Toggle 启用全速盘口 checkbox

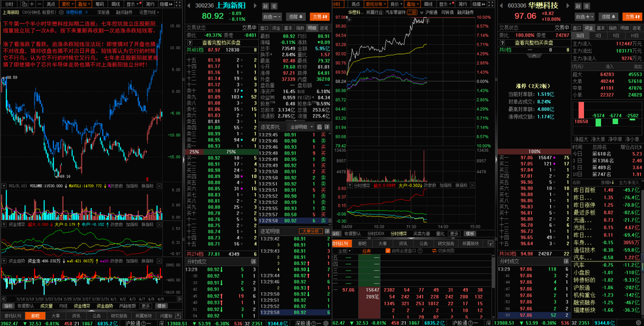click(388, 250)
